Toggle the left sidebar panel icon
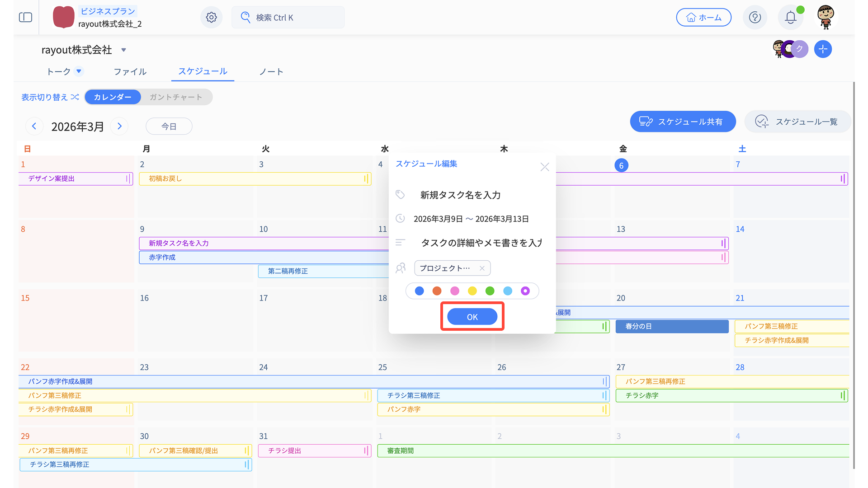This screenshot has height=488, width=868. pyautogui.click(x=26, y=17)
